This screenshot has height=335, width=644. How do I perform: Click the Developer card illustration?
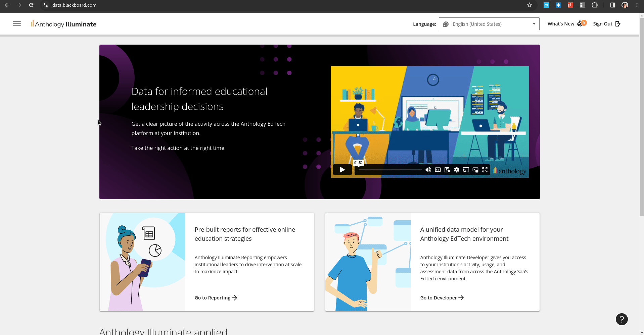click(x=368, y=262)
